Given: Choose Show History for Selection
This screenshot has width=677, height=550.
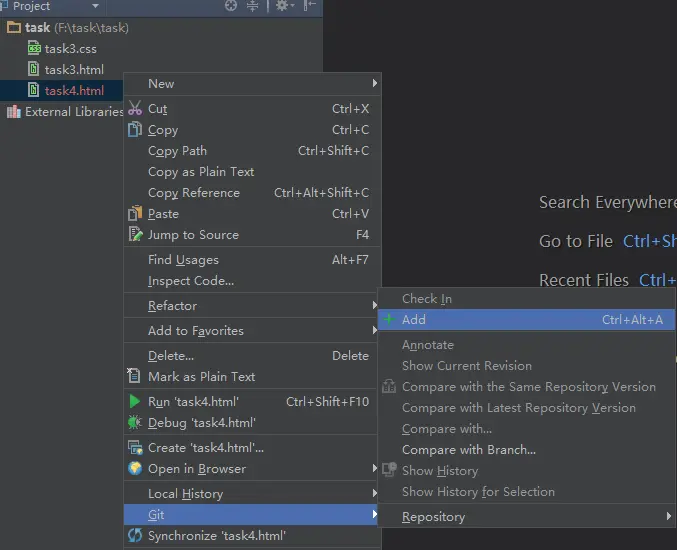Looking at the screenshot, I should [526, 492].
